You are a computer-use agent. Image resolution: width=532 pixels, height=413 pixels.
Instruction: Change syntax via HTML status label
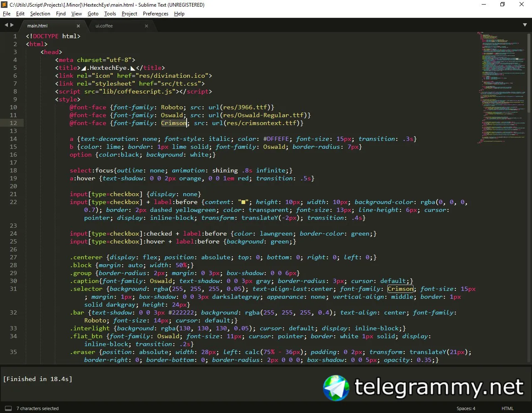[507, 408]
